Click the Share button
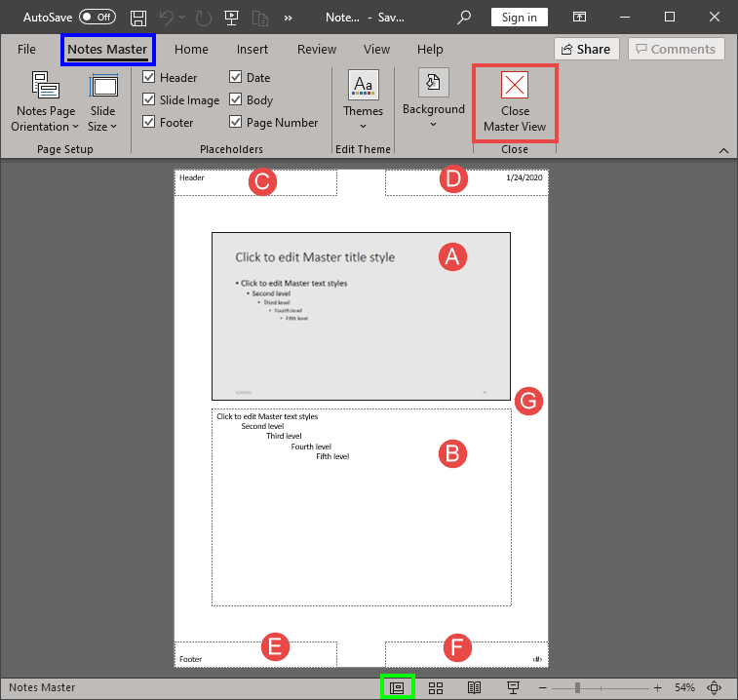 pos(585,49)
